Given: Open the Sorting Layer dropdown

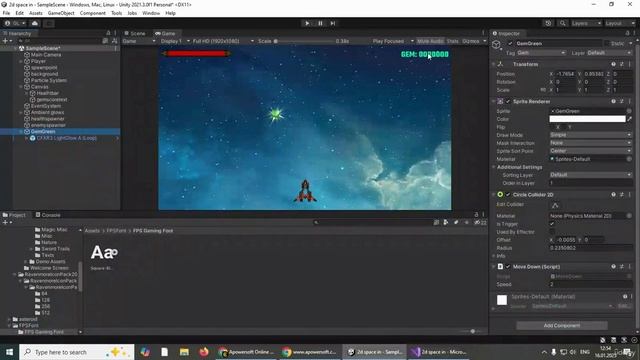Looking at the screenshot, I should (x=591, y=175).
